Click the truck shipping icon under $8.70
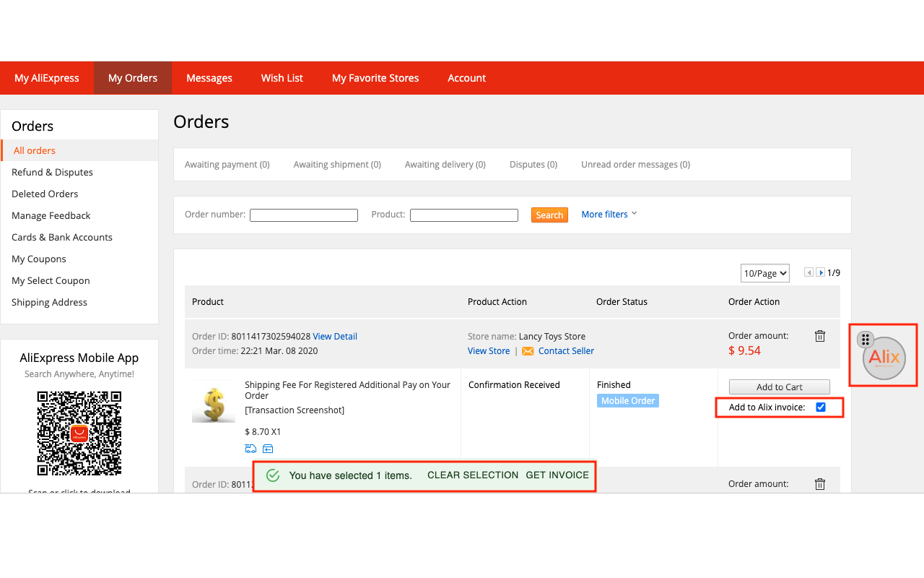Screen dimensions: 924x578 250,449
